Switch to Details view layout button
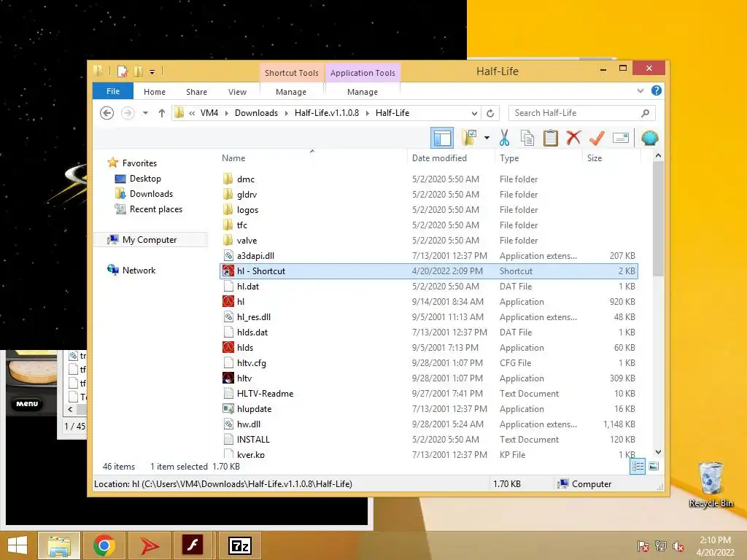 tap(638, 466)
